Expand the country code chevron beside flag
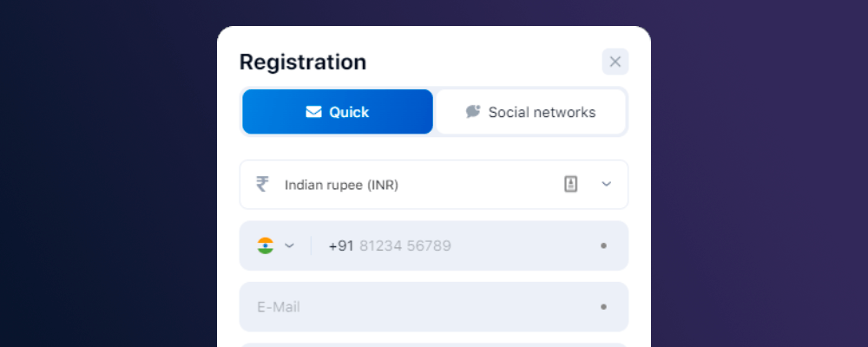 tap(290, 246)
